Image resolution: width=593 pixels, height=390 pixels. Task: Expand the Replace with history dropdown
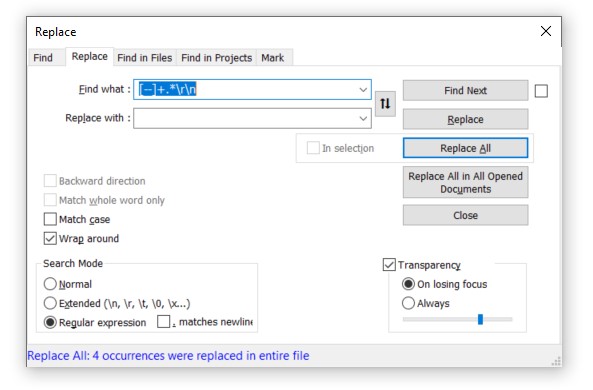(363, 118)
